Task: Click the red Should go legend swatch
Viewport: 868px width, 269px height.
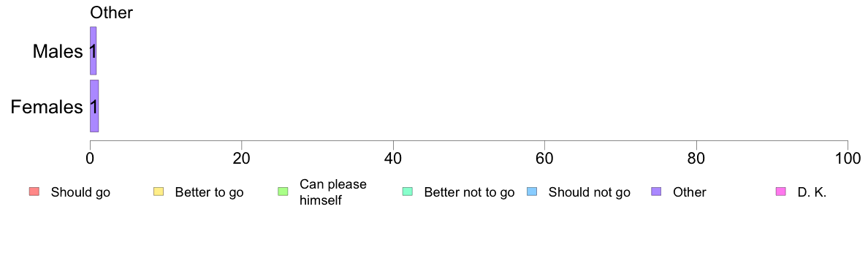Action: 34,192
